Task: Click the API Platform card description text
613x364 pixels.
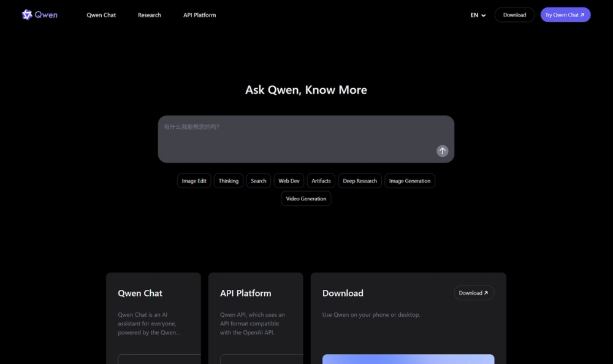Action: click(x=253, y=324)
